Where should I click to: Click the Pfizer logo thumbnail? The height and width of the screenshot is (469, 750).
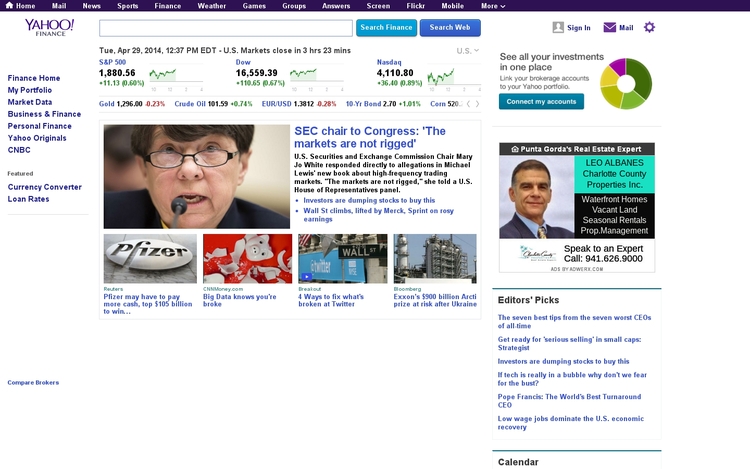(x=150, y=259)
